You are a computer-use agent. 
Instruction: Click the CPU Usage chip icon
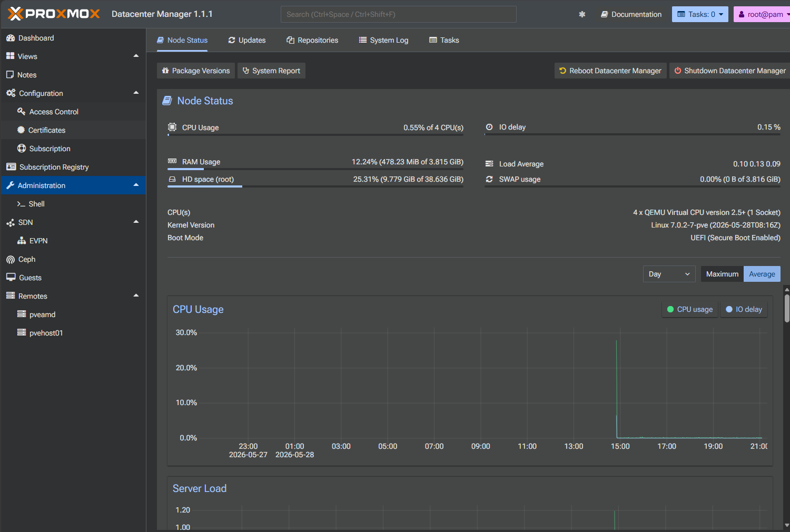pos(172,127)
